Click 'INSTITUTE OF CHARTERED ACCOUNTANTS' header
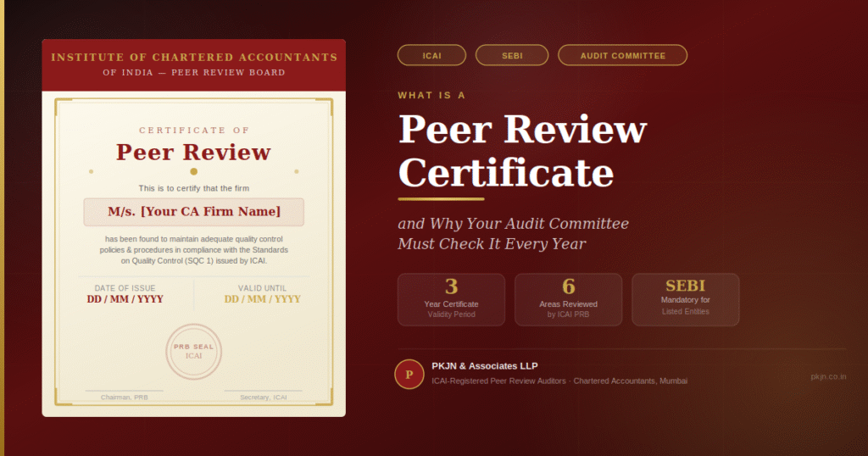Screen dimensions: 868x456 pyautogui.click(x=194, y=57)
